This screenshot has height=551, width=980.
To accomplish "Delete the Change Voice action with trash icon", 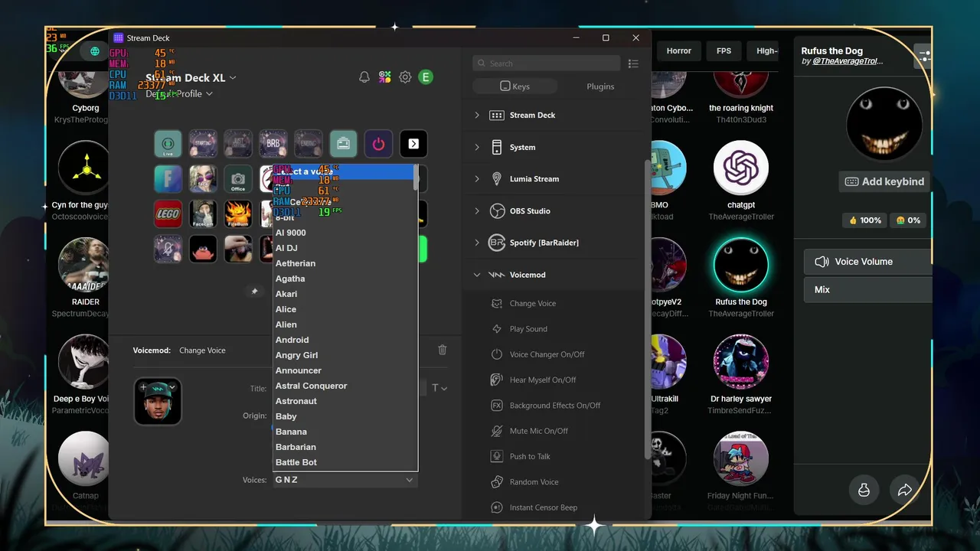I will click(x=442, y=350).
